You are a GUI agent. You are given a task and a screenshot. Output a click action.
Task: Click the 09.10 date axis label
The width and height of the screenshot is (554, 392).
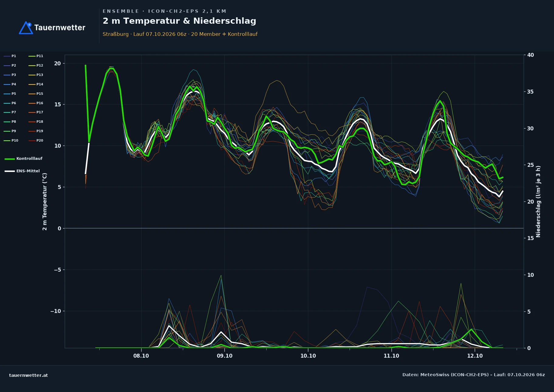click(225, 356)
